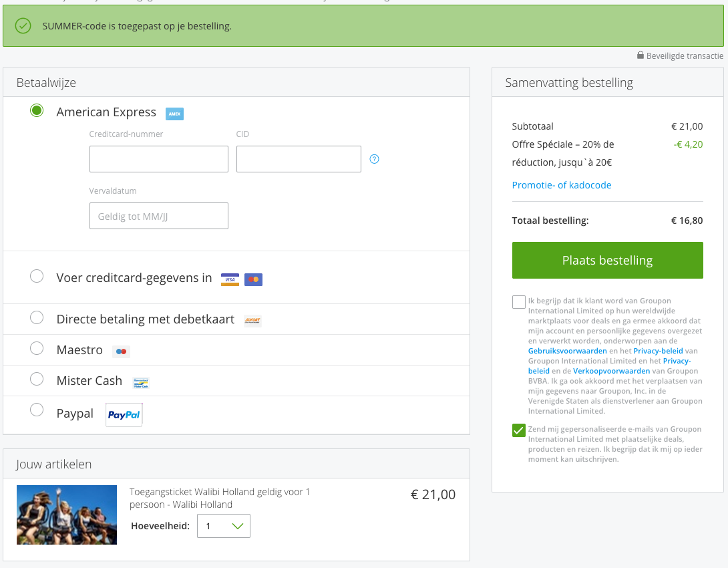
Task: Open the Gebruiksvoorwaarden link
Action: 567,351
